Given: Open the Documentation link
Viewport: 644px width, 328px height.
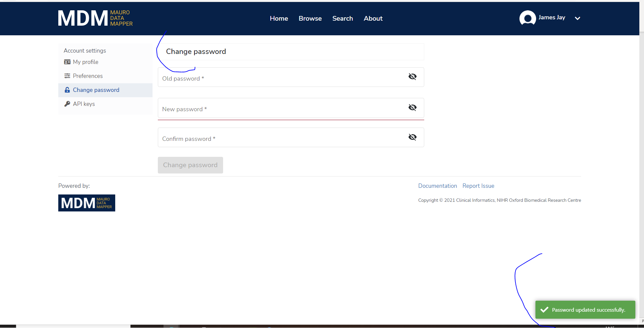Looking at the screenshot, I should 437,186.
